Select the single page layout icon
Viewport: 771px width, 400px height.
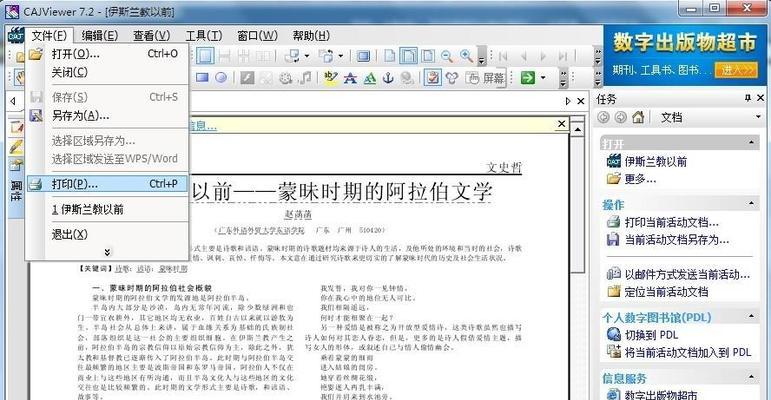(x=205, y=56)
